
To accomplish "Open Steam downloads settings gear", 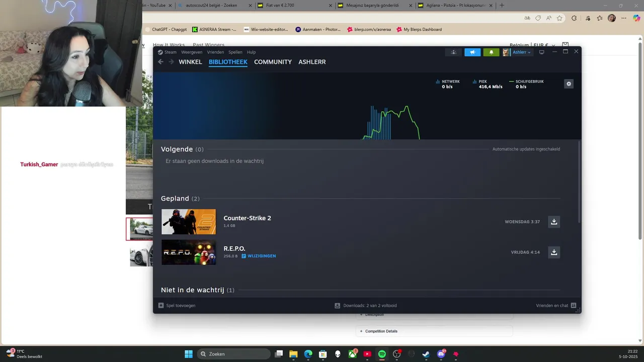I will pyautogui.click(x=569, y=84).
